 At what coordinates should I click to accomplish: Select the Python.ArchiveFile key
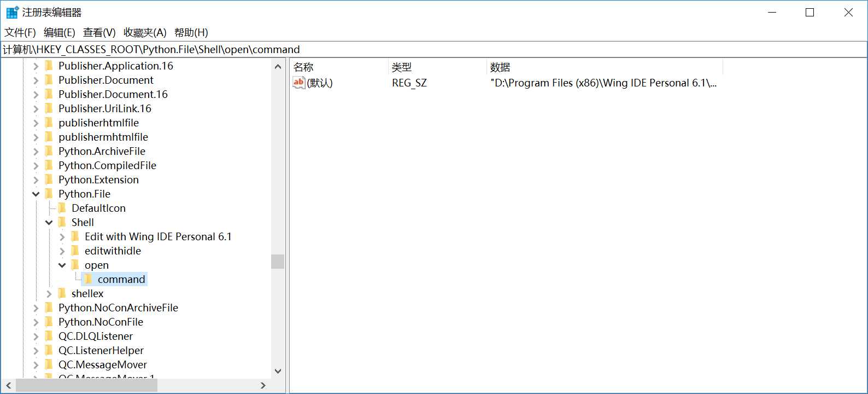click(x=102, y=151)
